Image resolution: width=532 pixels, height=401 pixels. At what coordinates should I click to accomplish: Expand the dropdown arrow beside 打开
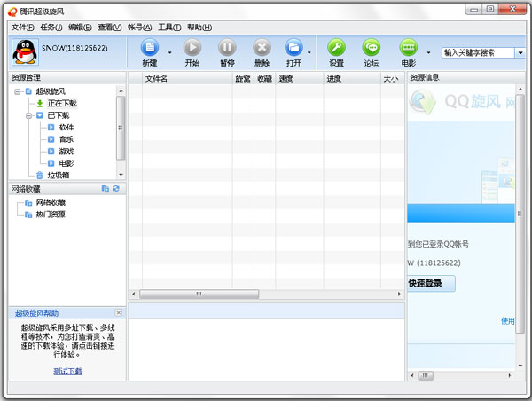tap(309, 52)
